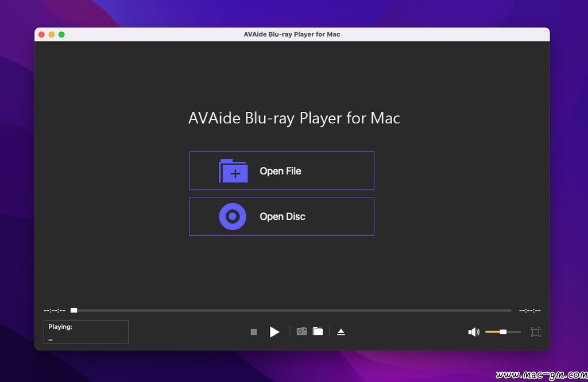Click the Open File button
This screenshot has width=588, height=382.
[281, 171]
